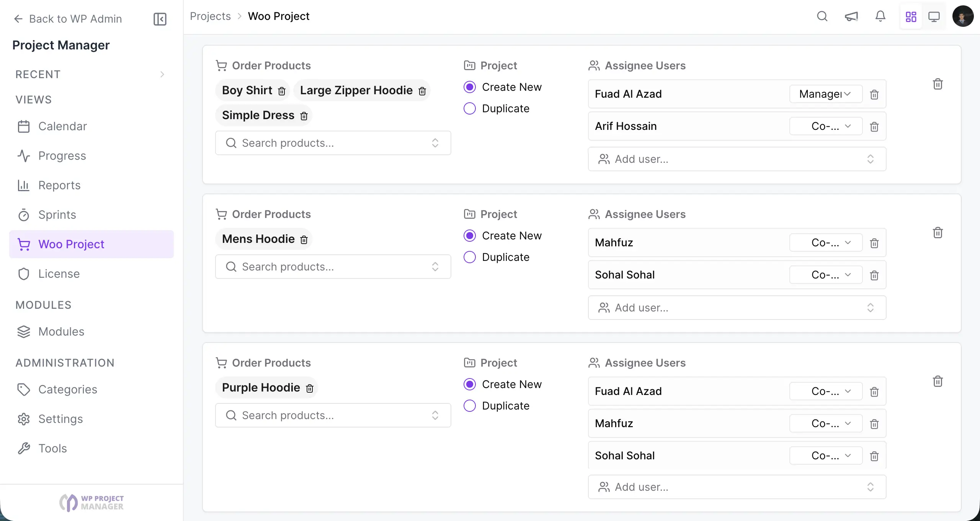Select Create New for Boy Shirt card
Image resolution: width=980 pixels, height=521 pixels.
[x=470, y=87]
